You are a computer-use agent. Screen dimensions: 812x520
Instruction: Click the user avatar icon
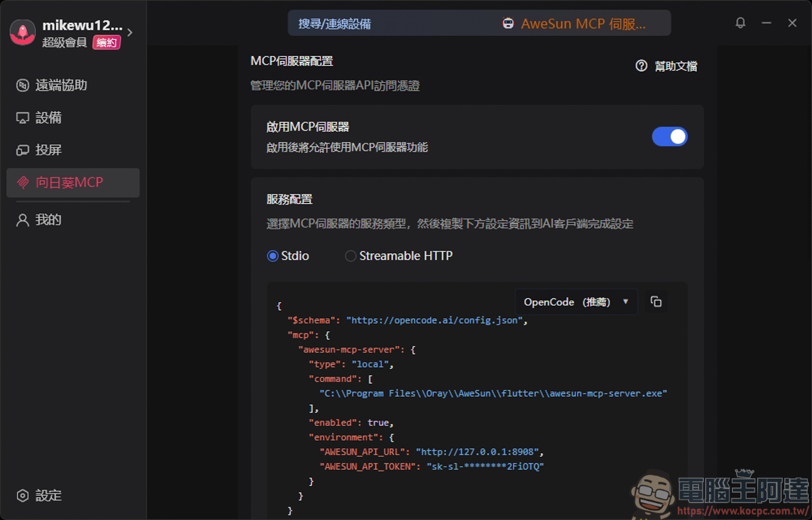(x=22, y=33)
